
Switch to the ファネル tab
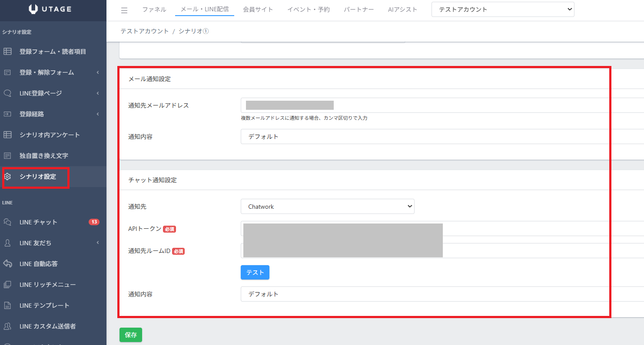pyautogui.click(x=154, y=10)
